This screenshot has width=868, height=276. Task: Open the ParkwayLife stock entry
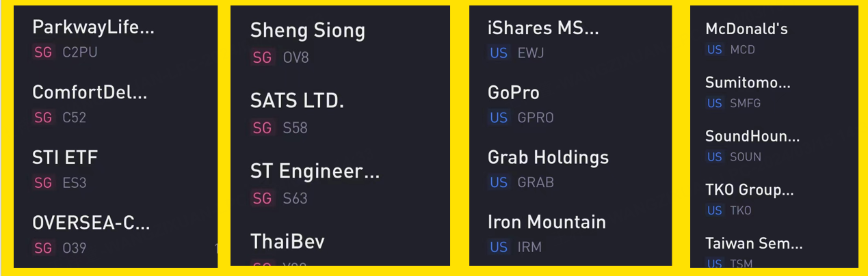point(116,38)
